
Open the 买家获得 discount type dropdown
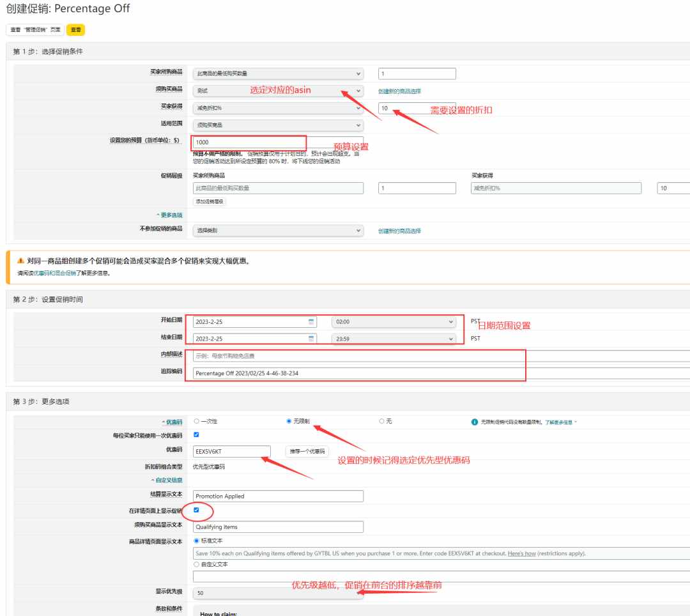(x=278, y=108)
